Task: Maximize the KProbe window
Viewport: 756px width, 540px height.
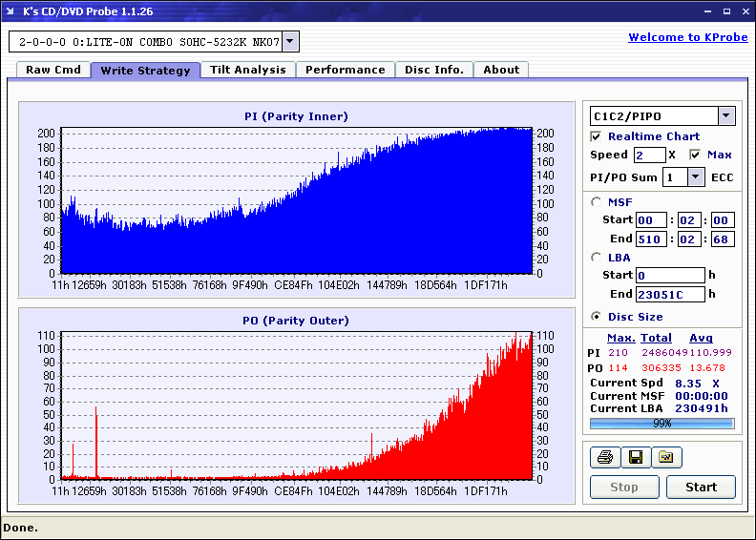Action: click(x=726, y=11)
